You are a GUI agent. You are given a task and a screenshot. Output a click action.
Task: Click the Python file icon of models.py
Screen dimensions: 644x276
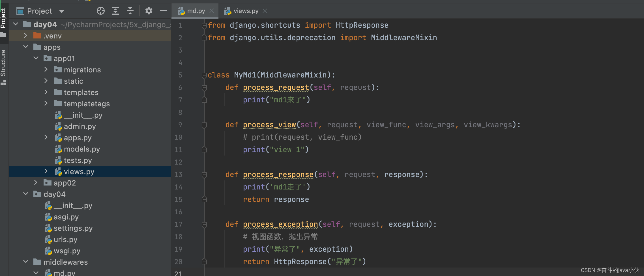(58, 149)
